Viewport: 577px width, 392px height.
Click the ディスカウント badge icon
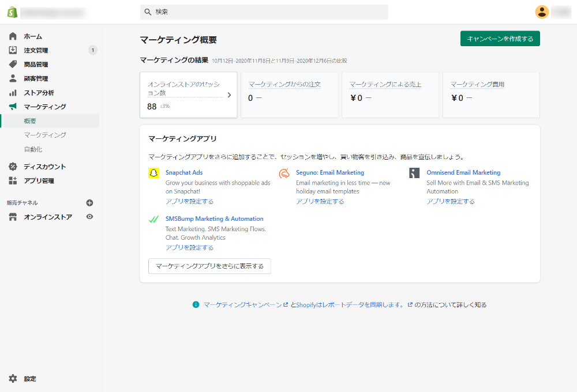(x=13, y=167)
